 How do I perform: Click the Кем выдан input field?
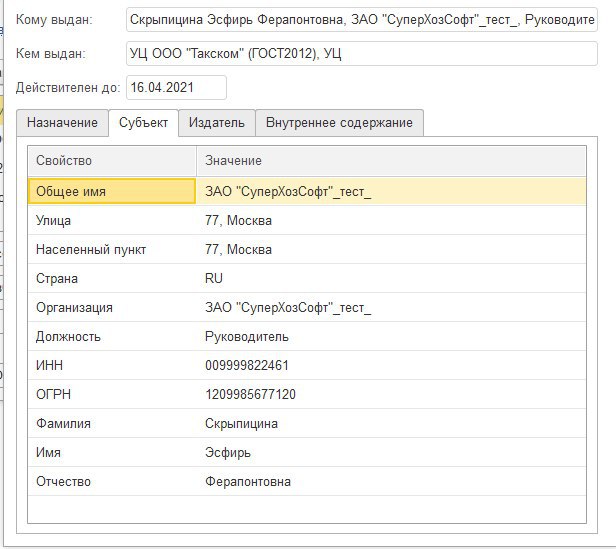[362, 53]
